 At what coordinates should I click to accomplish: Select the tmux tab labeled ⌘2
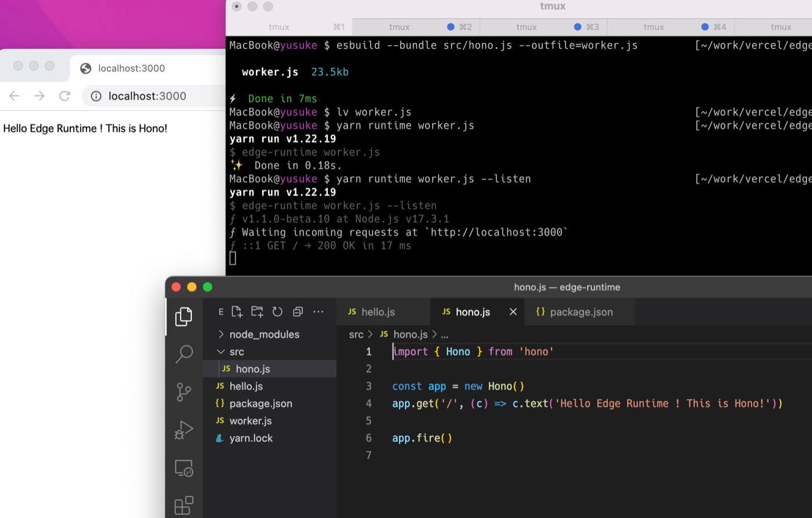pos(416,27)
